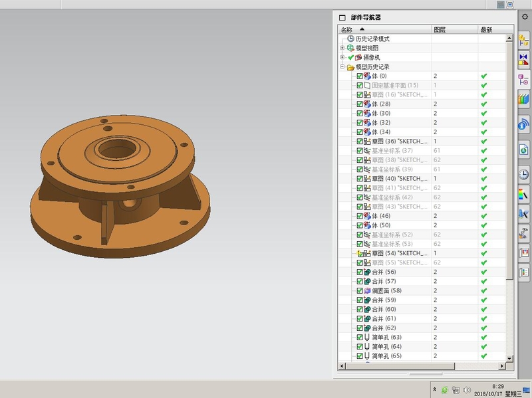
Task: Click the 简单孔 (63) hole icon
Action: pos(367,338)
